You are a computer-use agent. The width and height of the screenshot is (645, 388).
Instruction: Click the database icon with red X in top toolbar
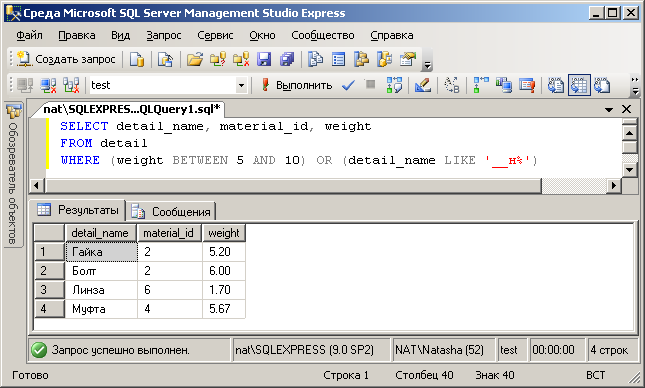(241, 59)
